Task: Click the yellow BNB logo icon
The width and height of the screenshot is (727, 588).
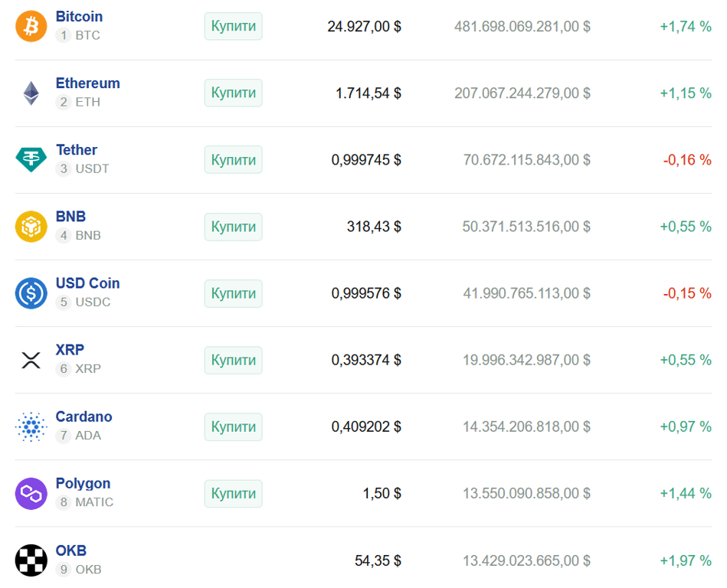Action: click(x=31, y=227)
